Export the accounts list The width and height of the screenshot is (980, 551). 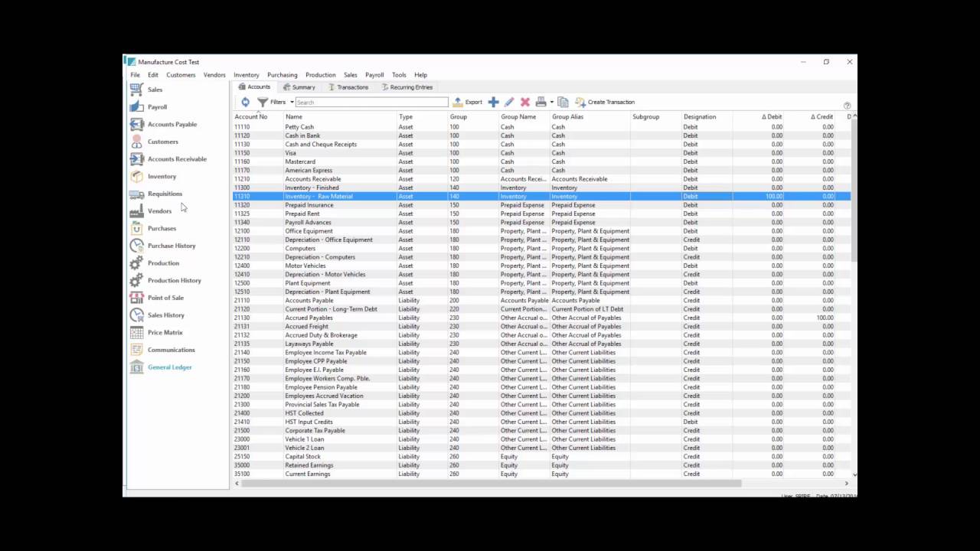468,102
